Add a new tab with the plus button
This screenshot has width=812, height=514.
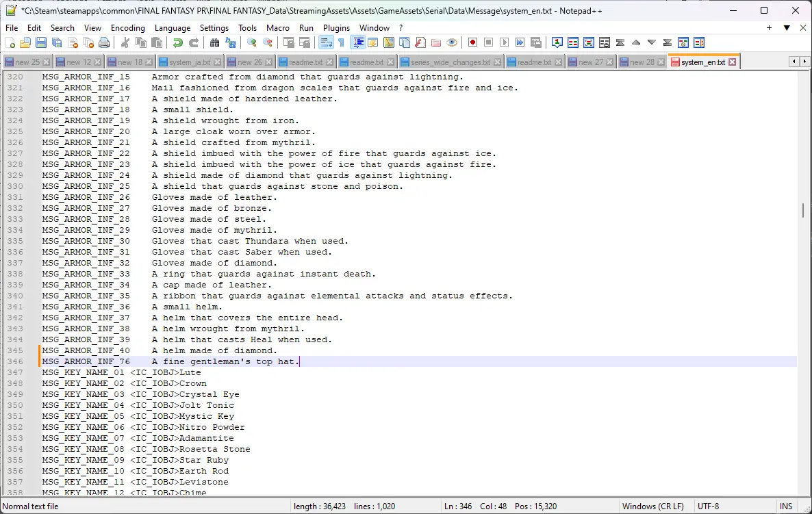tap(769, 28)
